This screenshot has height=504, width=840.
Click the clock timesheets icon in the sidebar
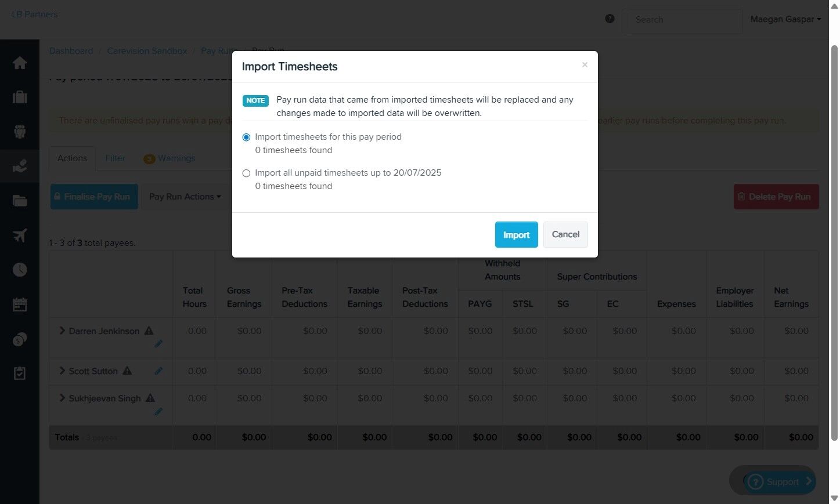(x=20, y=270)
